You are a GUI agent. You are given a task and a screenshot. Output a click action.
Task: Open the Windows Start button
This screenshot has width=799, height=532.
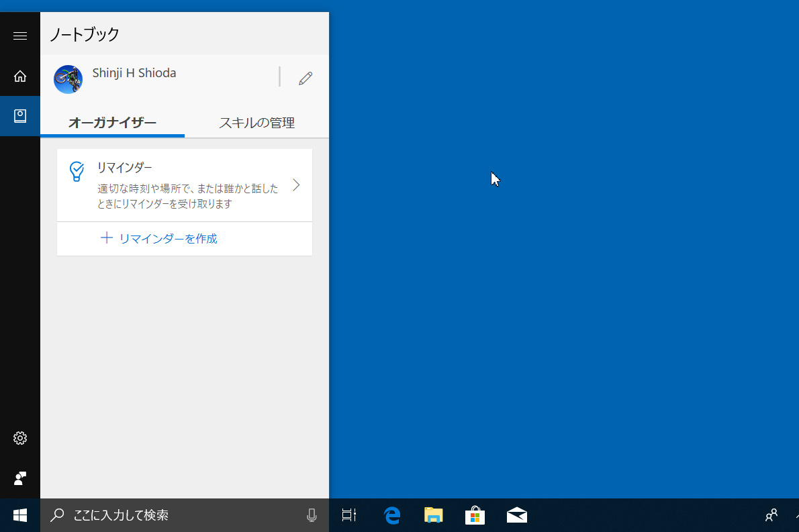point(20,515)
